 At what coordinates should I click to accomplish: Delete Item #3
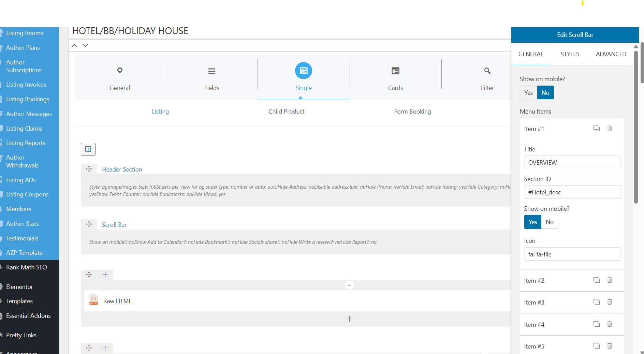[x=610, y=302]
